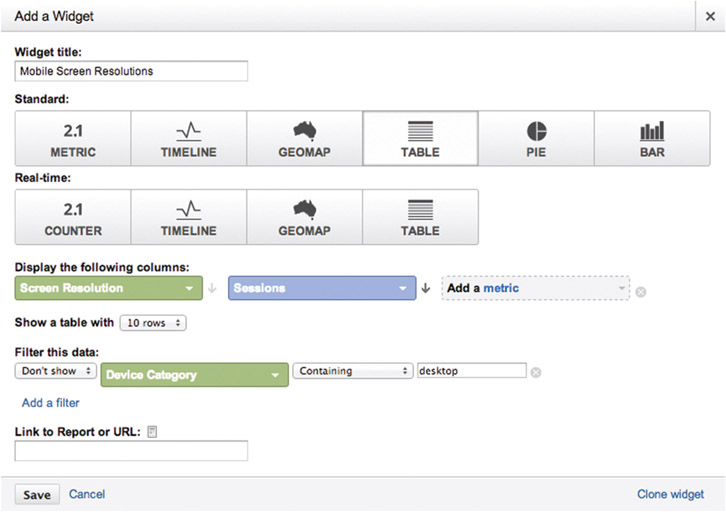Click the Clone widget link
Screen dimensions: 726x512
(x=670, y=494)
